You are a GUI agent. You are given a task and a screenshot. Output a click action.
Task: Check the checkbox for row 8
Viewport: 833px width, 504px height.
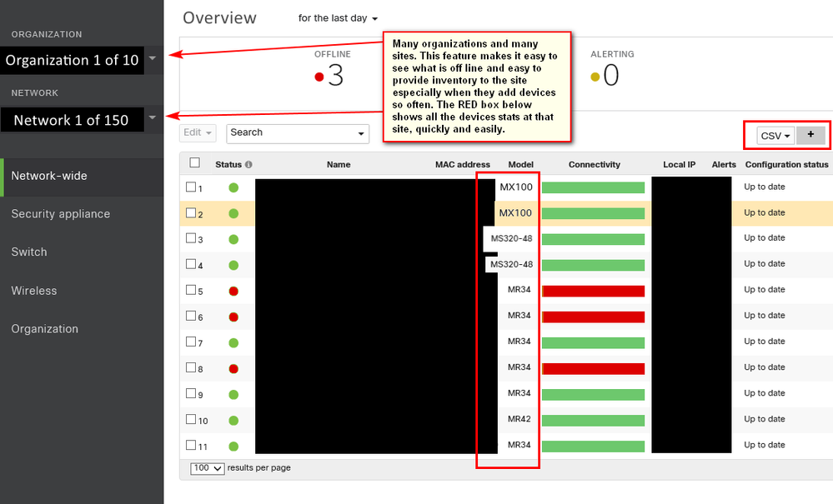pyautogui.click(x=191, y=367)
